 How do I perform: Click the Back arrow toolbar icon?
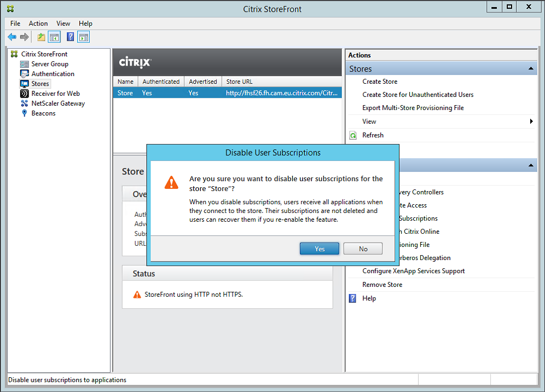point(12,37)
